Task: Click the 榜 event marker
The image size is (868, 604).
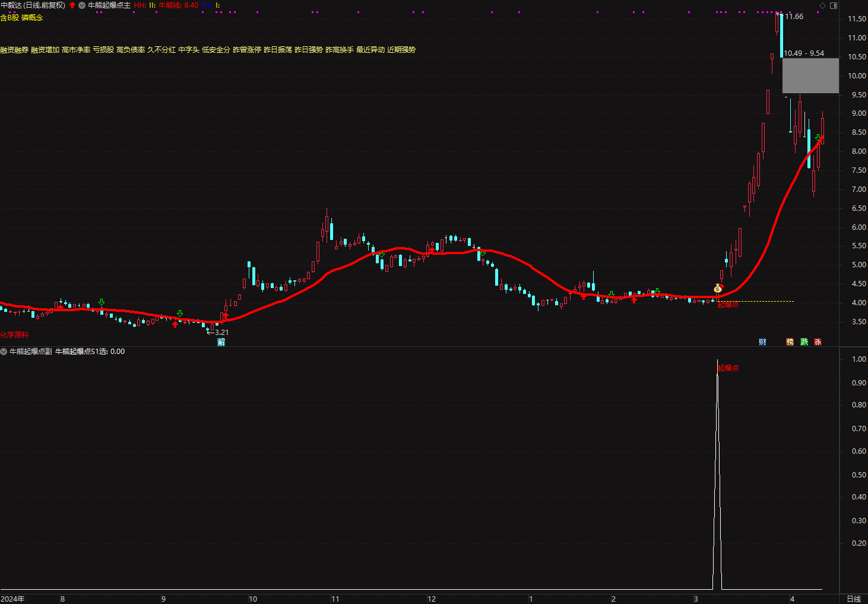Action: point(790,342)
